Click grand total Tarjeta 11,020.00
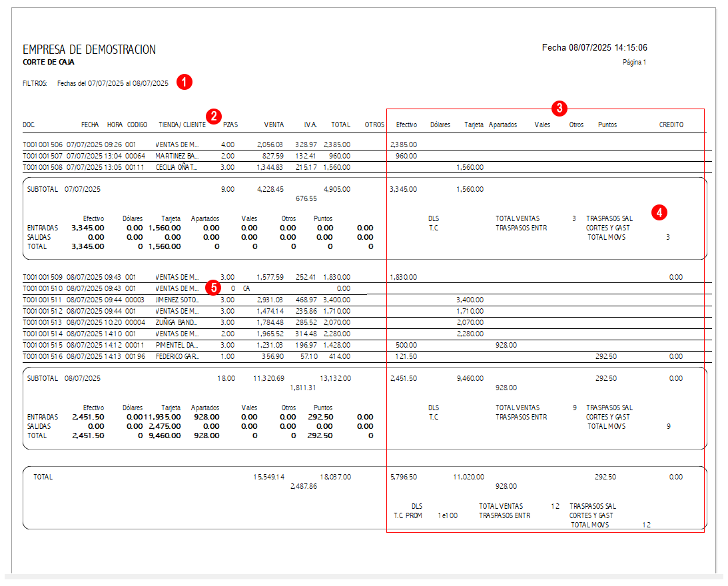 click(468, 477)
